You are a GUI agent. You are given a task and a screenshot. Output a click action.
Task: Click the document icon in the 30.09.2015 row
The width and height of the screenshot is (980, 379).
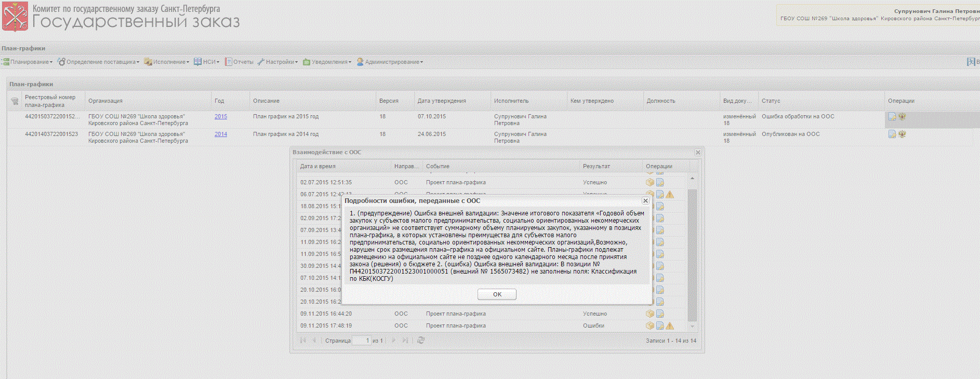tap(660, 266)
